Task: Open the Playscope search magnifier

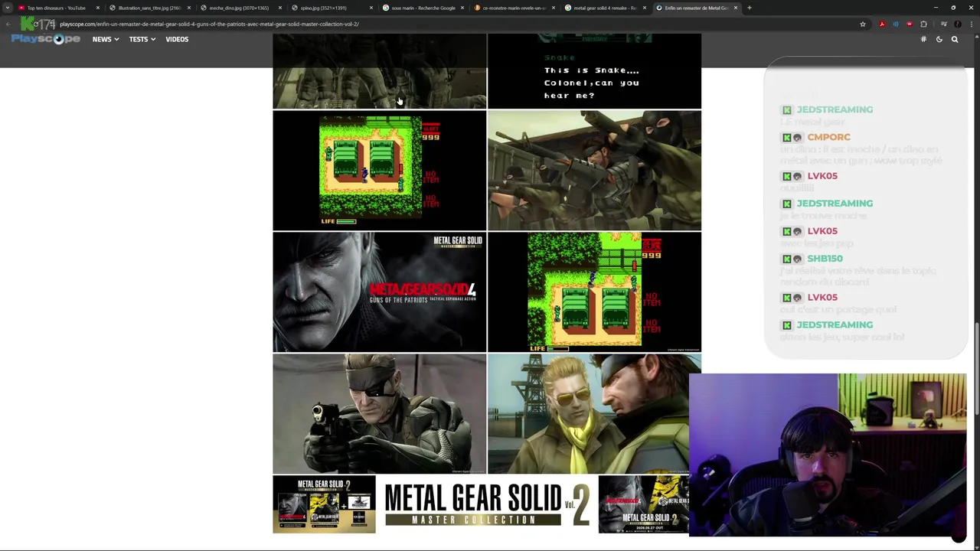Action: click(955, 39)
